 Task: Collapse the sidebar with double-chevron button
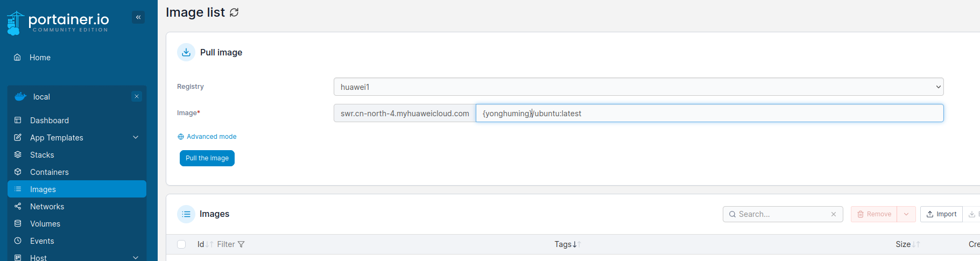click(x=138, y=17)
